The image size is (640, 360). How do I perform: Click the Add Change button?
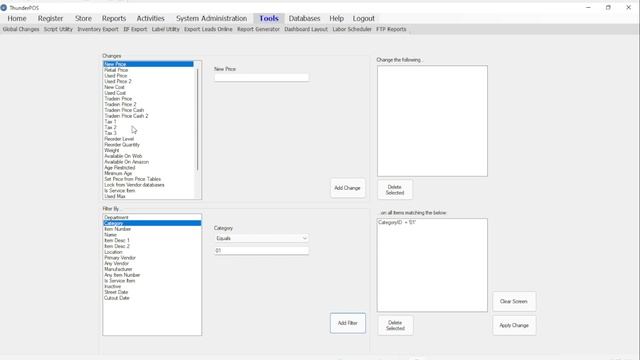pos(347,188)
